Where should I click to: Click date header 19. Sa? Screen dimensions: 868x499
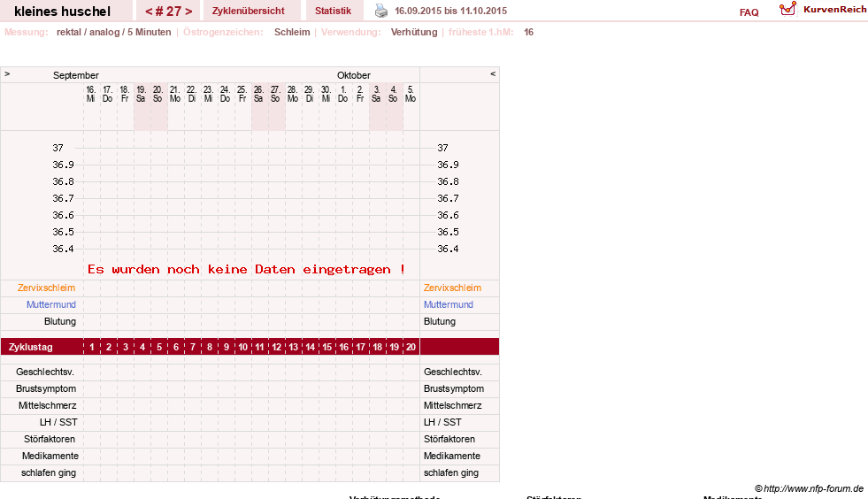click(141, 94)
